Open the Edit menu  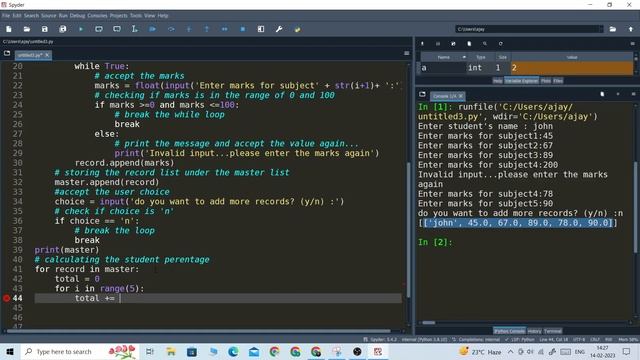click(x=17, y=16)
